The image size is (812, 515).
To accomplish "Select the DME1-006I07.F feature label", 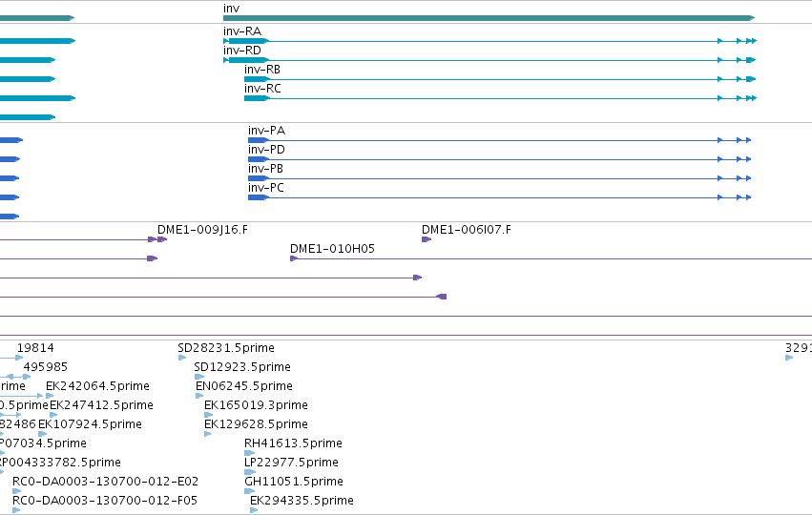I will click(x=466, y=230).
